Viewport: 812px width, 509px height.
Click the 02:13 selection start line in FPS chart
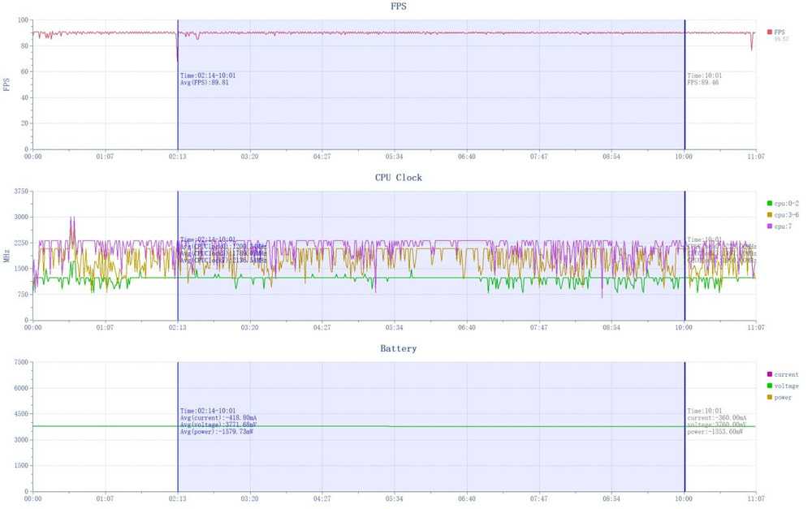[178, 106]
